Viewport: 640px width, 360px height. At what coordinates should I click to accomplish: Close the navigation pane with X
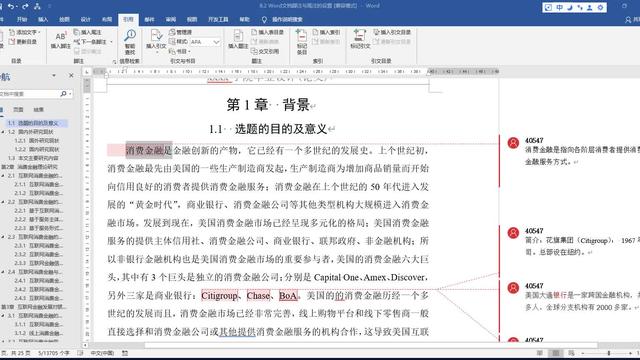click(71, 76)
